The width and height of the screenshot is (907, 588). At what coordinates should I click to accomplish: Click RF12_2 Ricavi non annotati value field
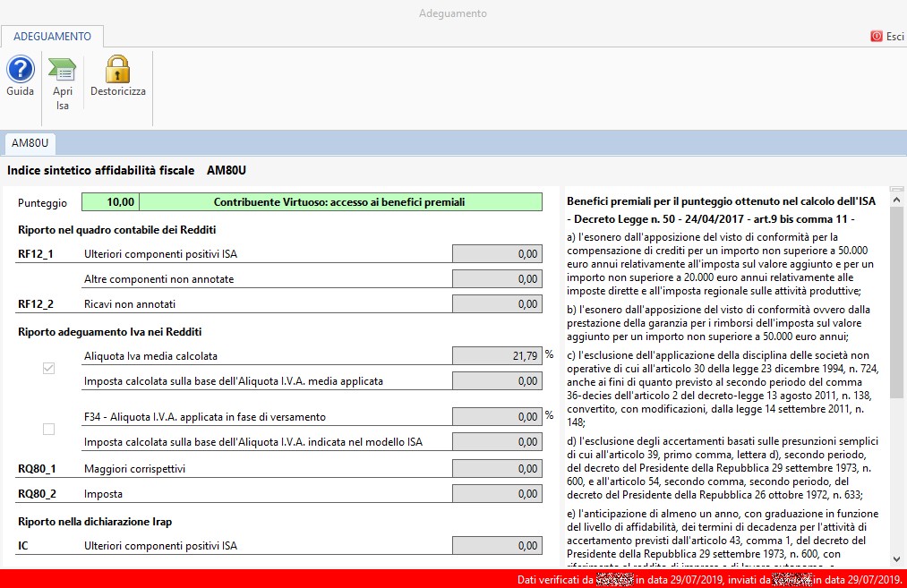pos(497,304)
